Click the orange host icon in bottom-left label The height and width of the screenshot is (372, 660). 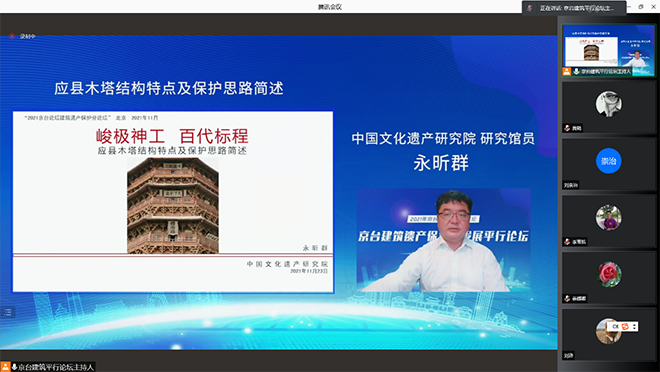(x=5, y=367)
